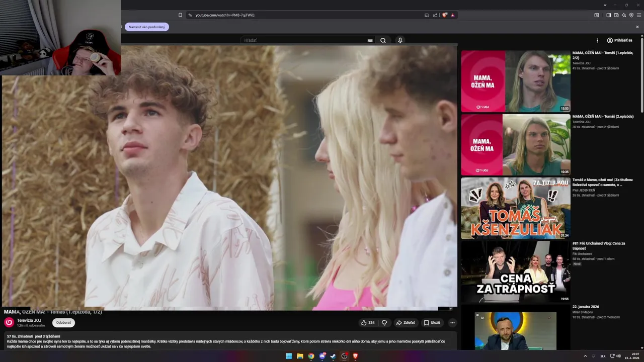This screenshot has height=362, width=644.
Task: Open File Explorer from taskbar
Action: [300, 356]
